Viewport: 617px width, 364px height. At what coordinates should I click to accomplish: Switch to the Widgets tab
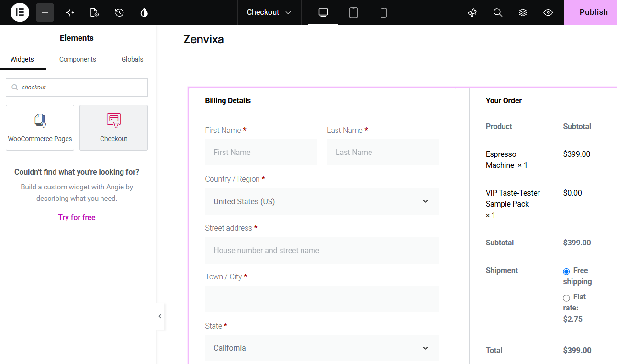click(x=22, y=60)
